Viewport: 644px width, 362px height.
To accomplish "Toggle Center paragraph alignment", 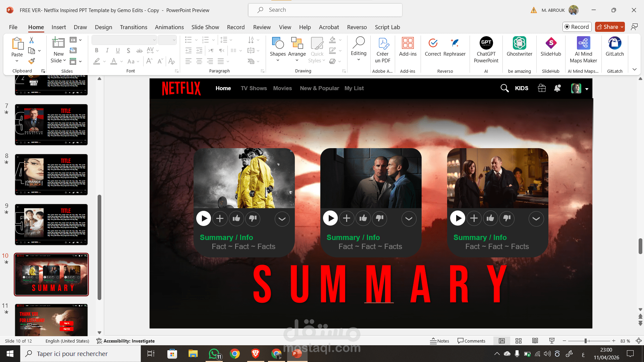I will pyautogui.click(x=199, y=61).
